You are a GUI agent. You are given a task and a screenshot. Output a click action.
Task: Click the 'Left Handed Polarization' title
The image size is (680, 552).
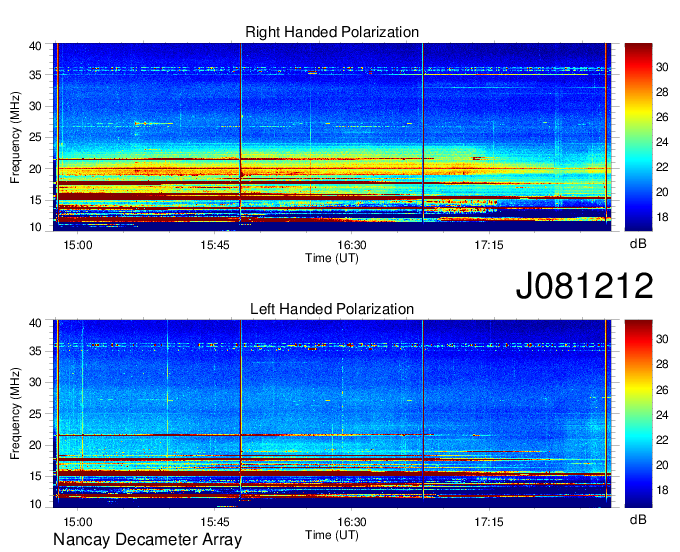click(332, 309)
